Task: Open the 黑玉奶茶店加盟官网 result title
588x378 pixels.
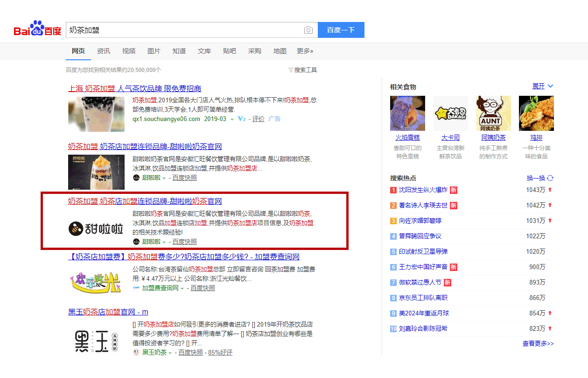Action: coord(108,312)
